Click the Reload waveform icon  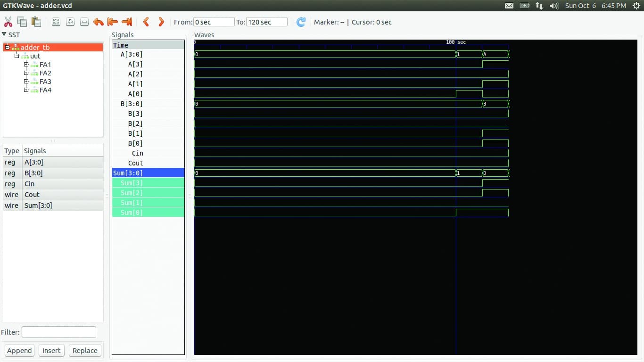[301, 22]
